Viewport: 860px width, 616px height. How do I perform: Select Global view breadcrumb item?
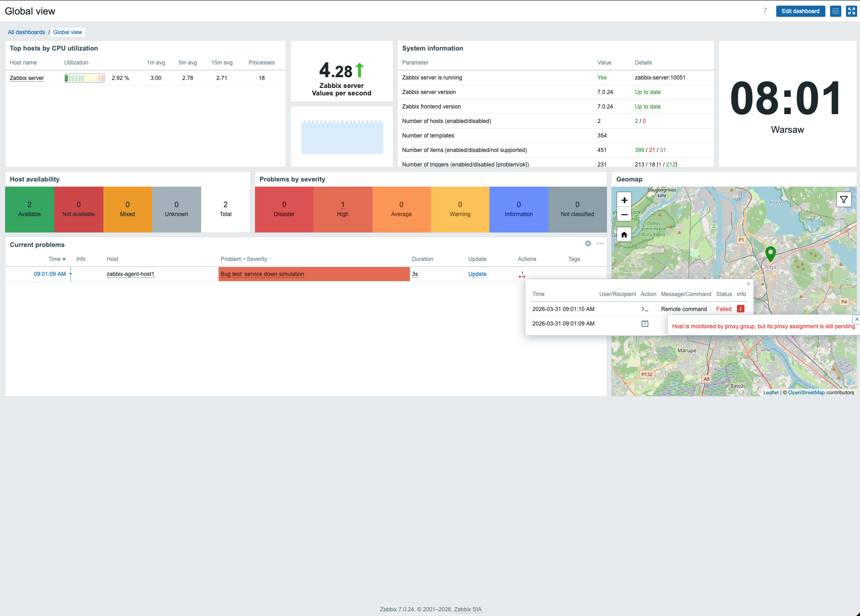pos(68,32)
